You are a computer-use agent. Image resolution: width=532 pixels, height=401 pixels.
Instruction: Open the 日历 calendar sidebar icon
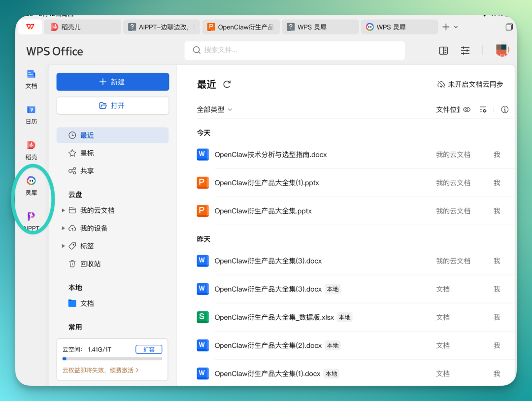click(31, 109)
